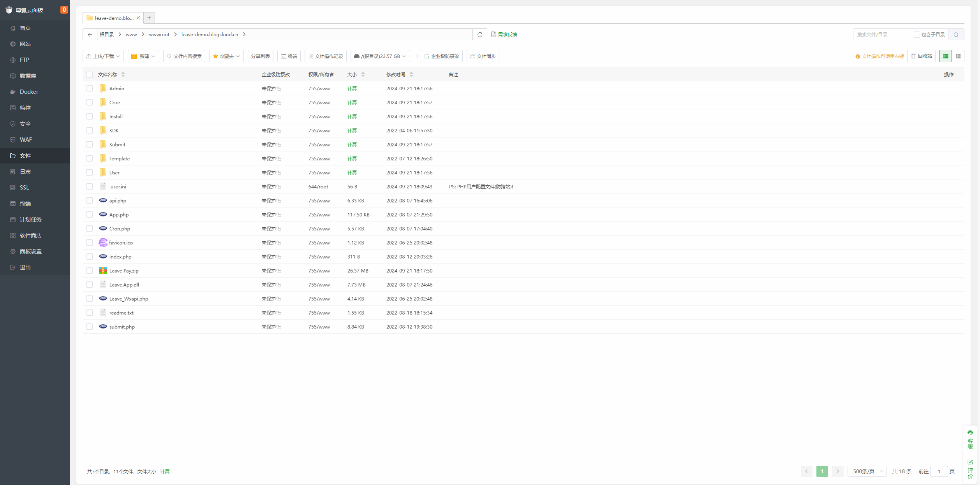
Task: Open the Leave Pay.zip archive icon
Action: pos(103,271)
